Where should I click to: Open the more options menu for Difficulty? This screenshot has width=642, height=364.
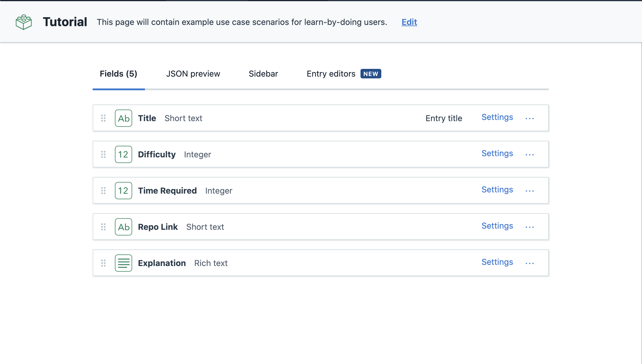pyautogui.click(x=530, y=154)
